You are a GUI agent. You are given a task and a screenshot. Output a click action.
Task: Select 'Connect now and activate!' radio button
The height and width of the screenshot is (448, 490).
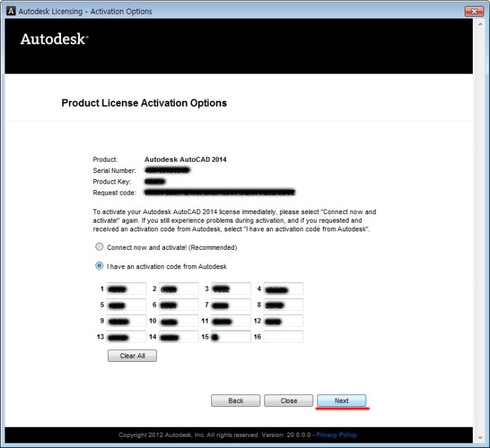[99, 247]
